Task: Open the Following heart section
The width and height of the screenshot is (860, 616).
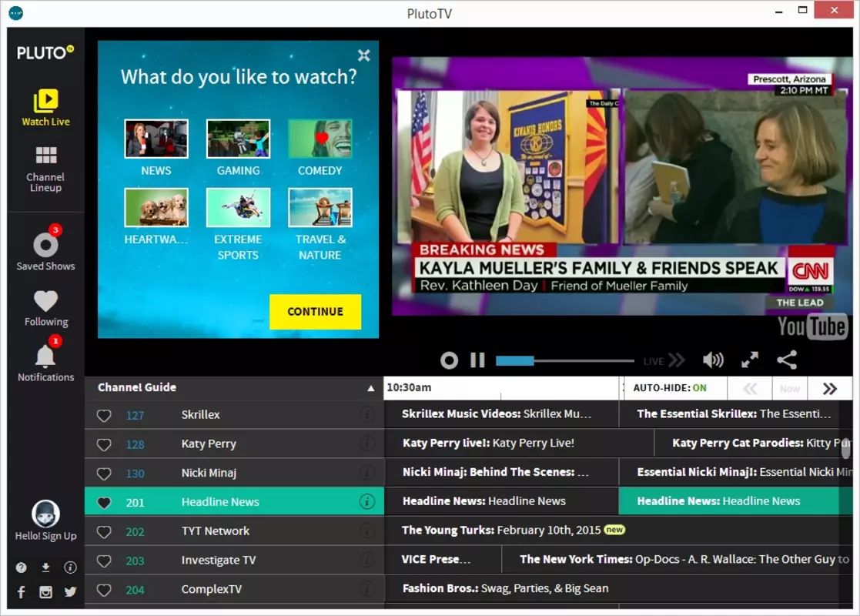Action: pyautogui.click(x=45, y=308)
